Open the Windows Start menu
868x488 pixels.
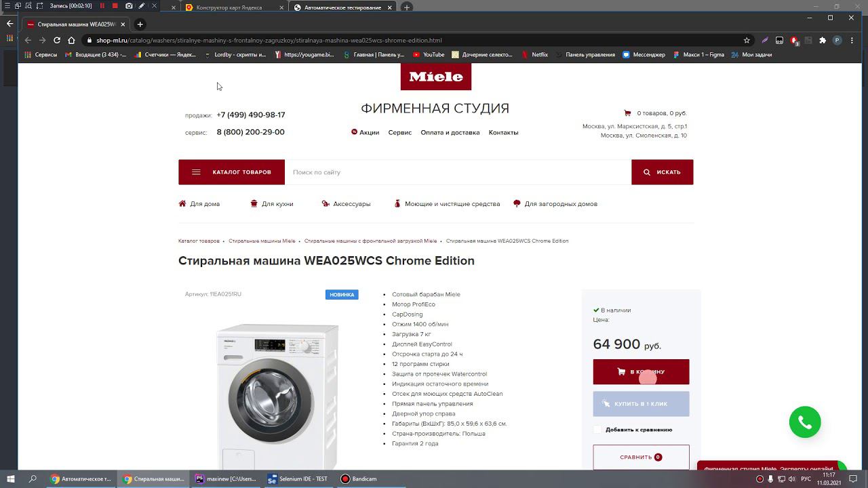coord(11,479)
